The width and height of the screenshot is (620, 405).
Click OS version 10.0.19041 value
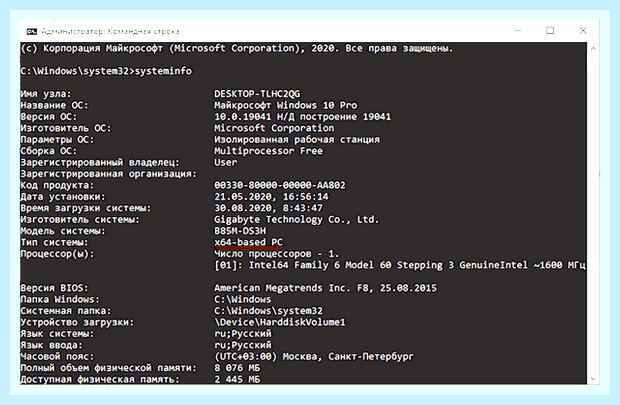(302, 117)
